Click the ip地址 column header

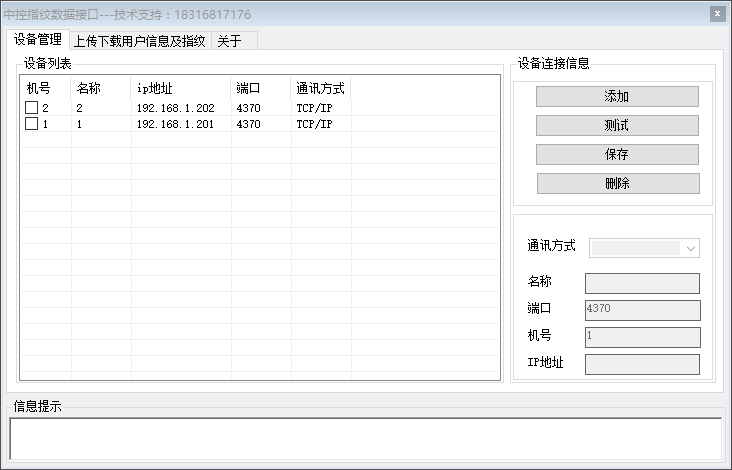click(180, 88)
